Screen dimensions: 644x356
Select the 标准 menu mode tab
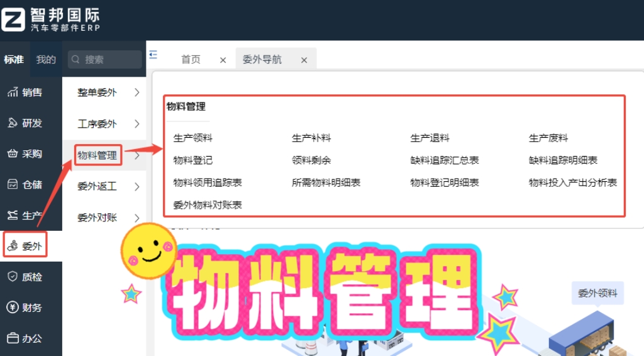tap(14, 60)
